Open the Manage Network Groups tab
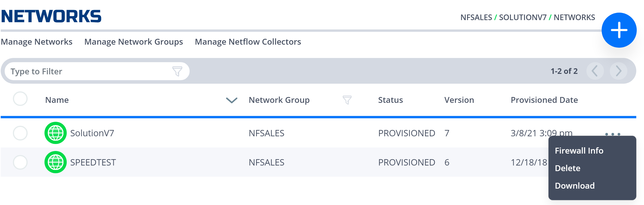The width and height of the screenshot is (644, 205). click(133, 42)
